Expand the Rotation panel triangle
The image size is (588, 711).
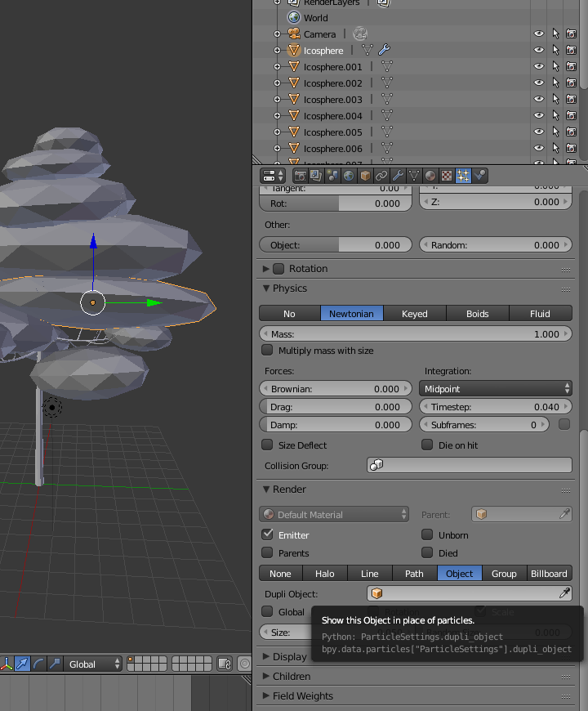[x=266, y=268]
